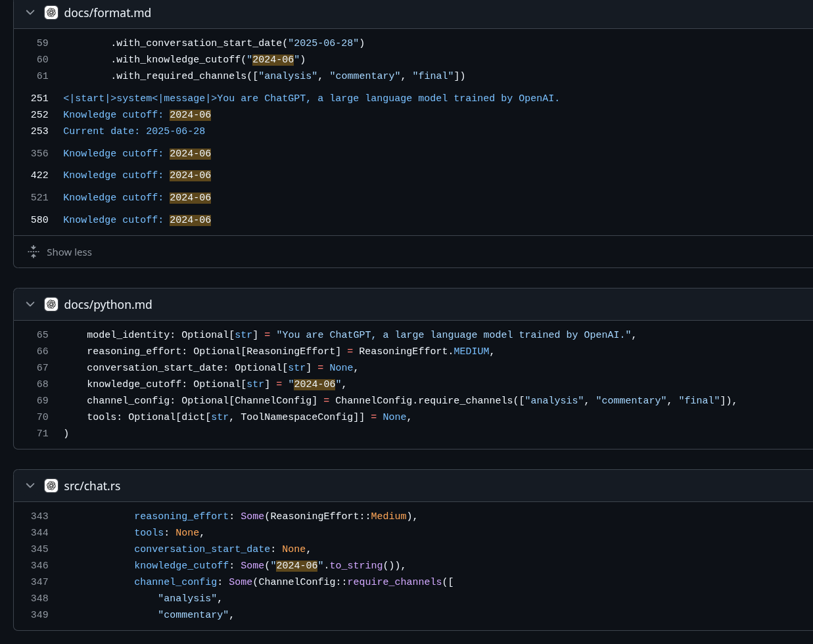This screenshot has height=644, width=813.
Task: Click the with_required_channels code line
Action: (x=288, y=76)
